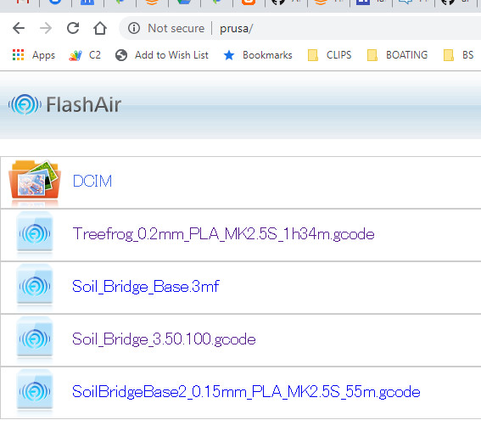
Task: Open Treefrog_0.2mm_PLA_MK2.5S_1h34m.gcode link
Action: 223,234
